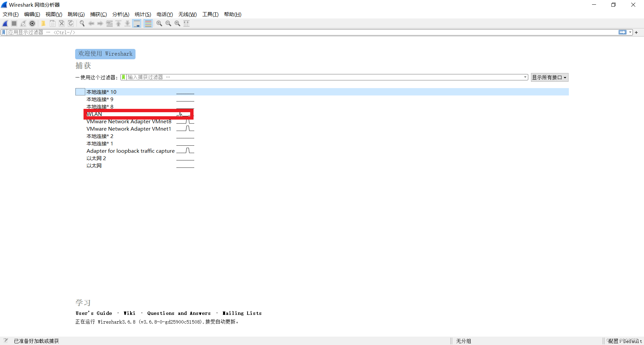The height and width of the screenshot is (345, 644).
Task: Select the 本地连接* 2 interface
Action: click(322, 136)
